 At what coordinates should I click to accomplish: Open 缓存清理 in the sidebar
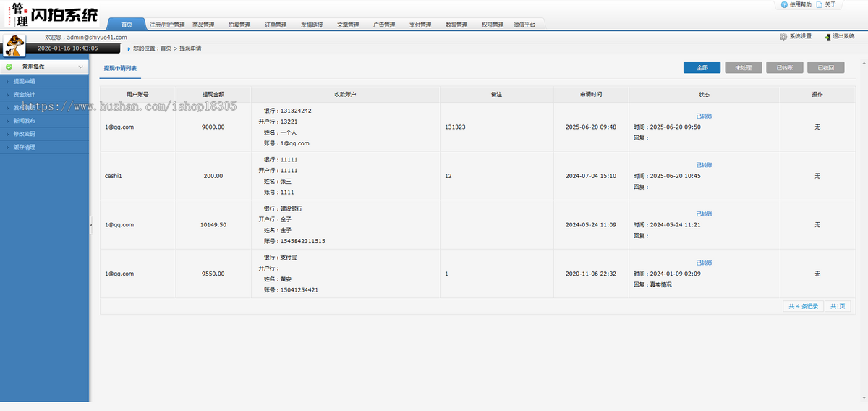click(24, 147)
